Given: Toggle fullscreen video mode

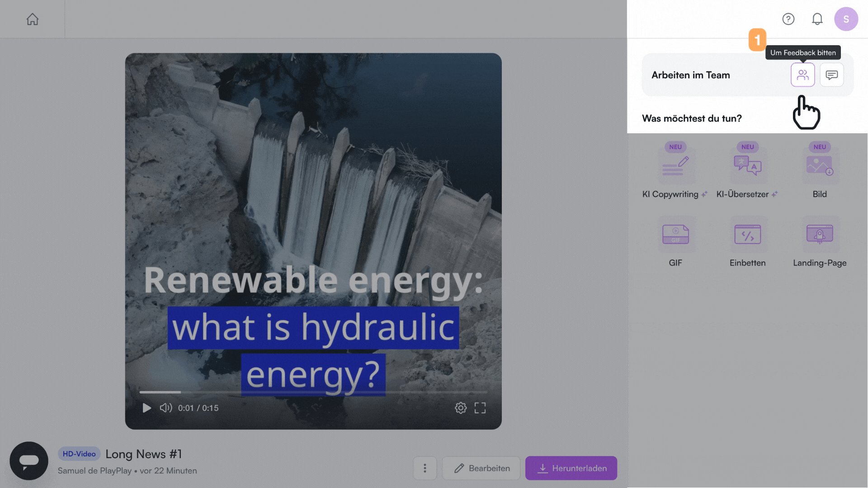Looking at the screenshot, I should (x=480, y=408).
